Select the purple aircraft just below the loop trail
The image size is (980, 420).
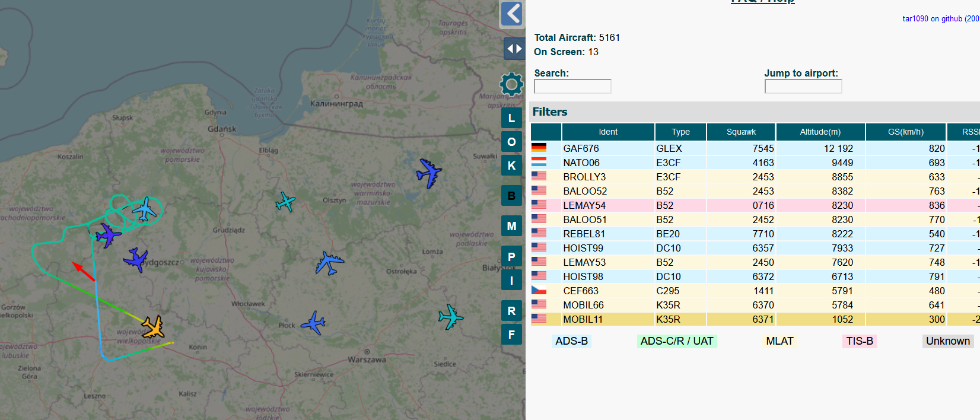(x=108, y=235)
